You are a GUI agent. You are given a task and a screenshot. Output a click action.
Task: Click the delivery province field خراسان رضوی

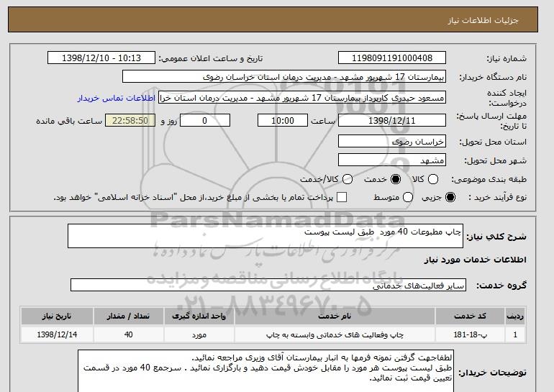pyautogui.click(x=392, y=141)
